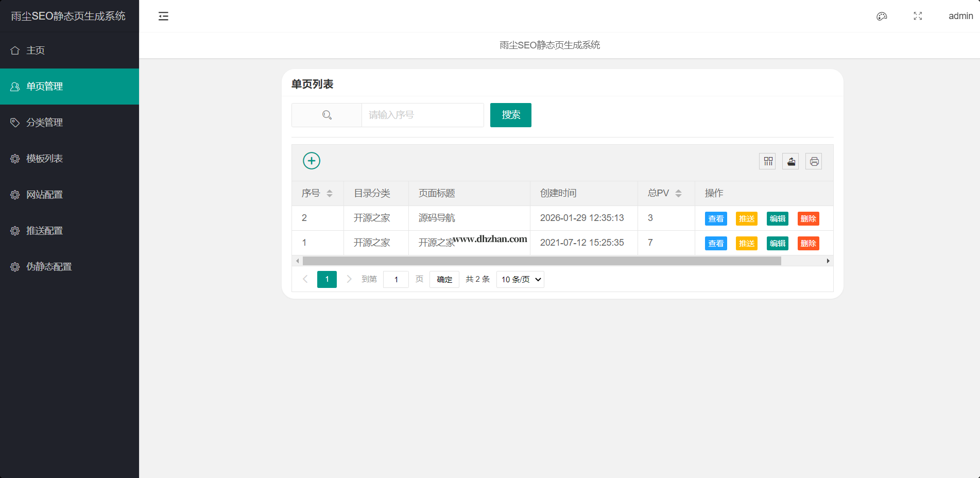Sort the table by the 序号 column arrows
This screenshot has width=980, height=478.
click(330, 193)
